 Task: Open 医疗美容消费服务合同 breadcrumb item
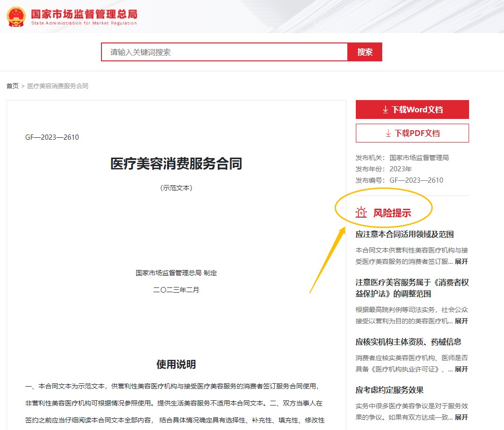tap(58, 86)
